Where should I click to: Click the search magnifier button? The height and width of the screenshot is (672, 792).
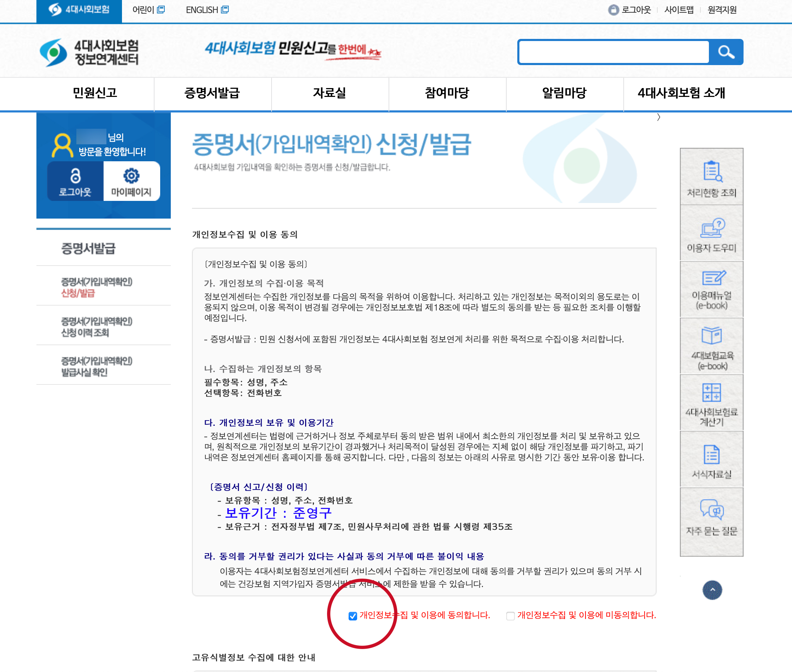[726, 52]
